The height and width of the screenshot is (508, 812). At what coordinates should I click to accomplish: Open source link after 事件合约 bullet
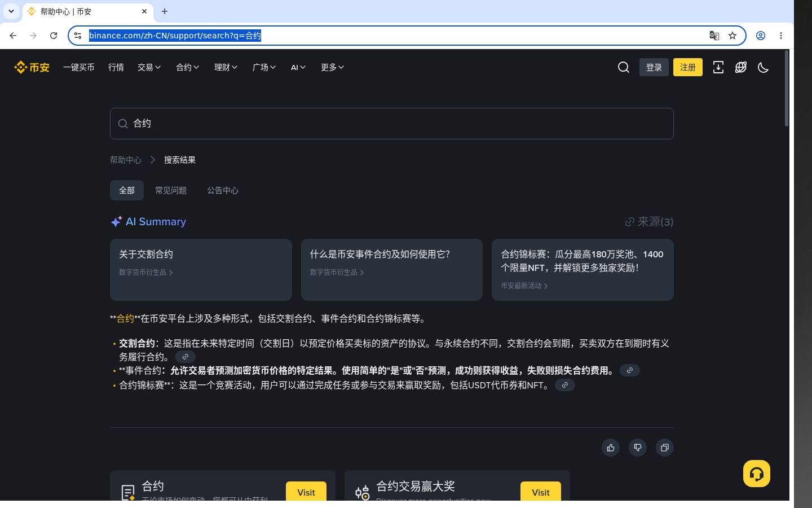630,370
